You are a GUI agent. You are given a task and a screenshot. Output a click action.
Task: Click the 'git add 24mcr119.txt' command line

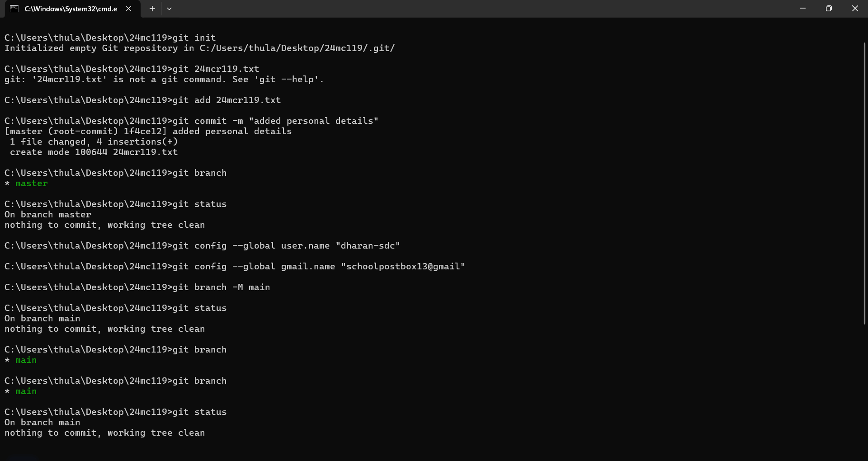143,100
